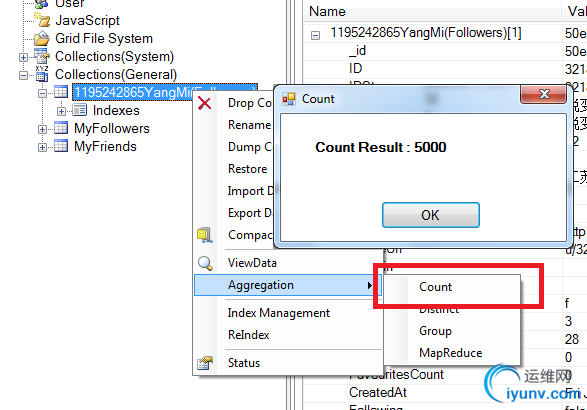Image resolution: width=587 pixels, height=410 pixels.
Task: Expand the Indexes node
Action: click(x=61, y=111)
